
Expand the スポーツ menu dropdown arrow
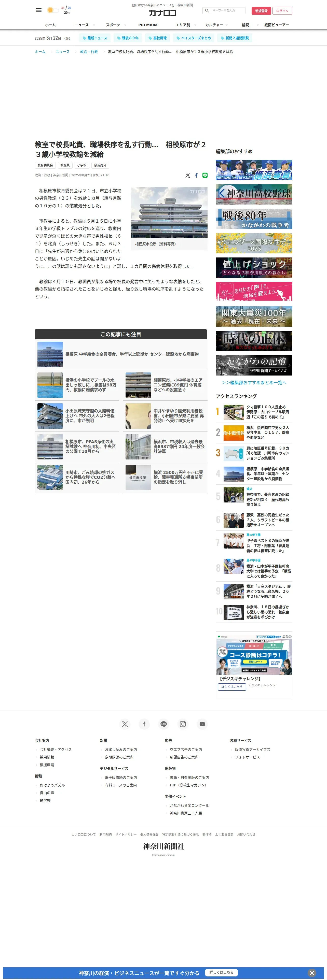[x=125, y=25]
